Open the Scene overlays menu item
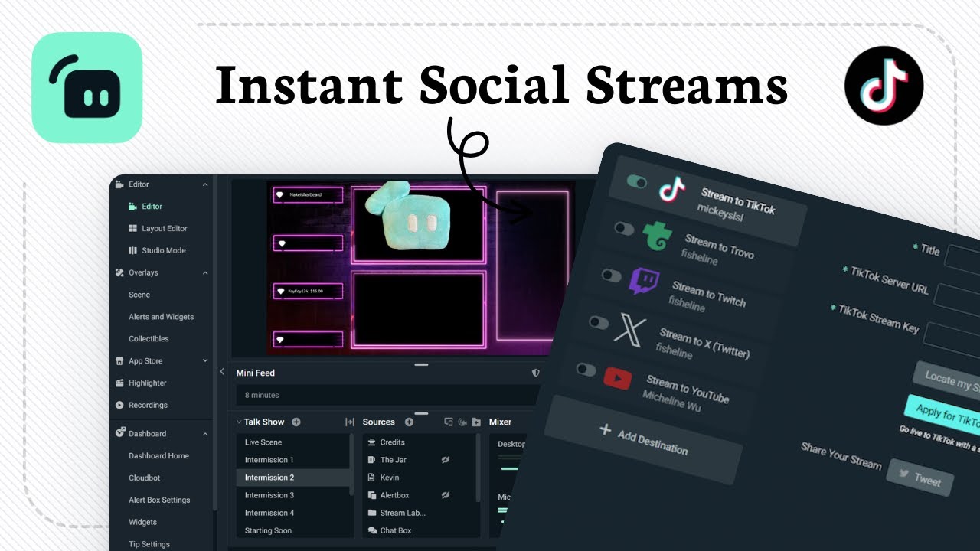Viewport: 980px width, 551px height. [x=139, y=295]
